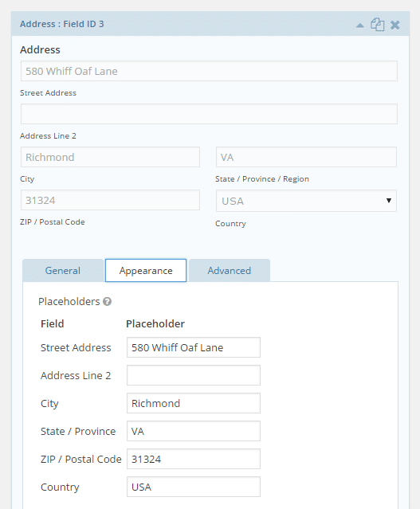Screen dimensions: 420x509
Task: Click the State / Province placeholder input
Action: (194, 431)
